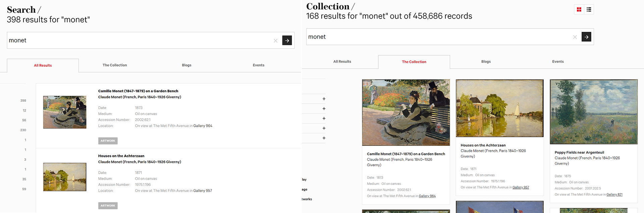Open Houses on the Achterzaan card image in grid
The image size is (644, 213).
pyautogui.click(x=499, y=108)
